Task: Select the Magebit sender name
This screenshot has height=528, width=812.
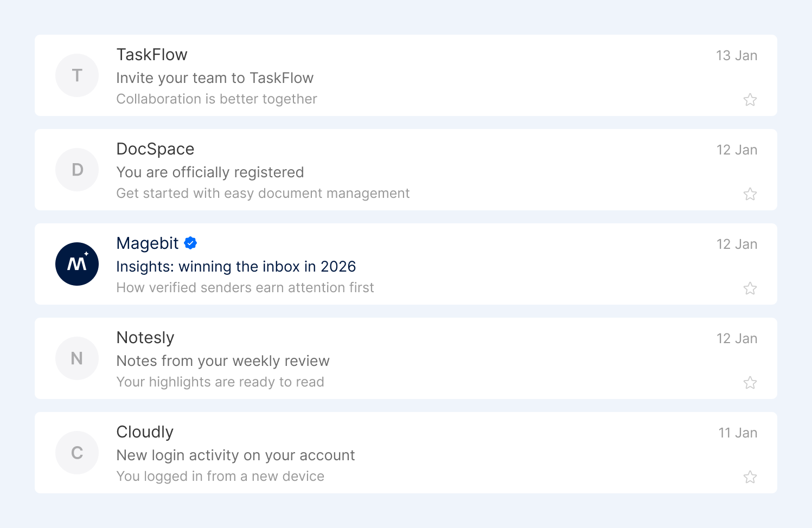Action: [x=148, y=243]
